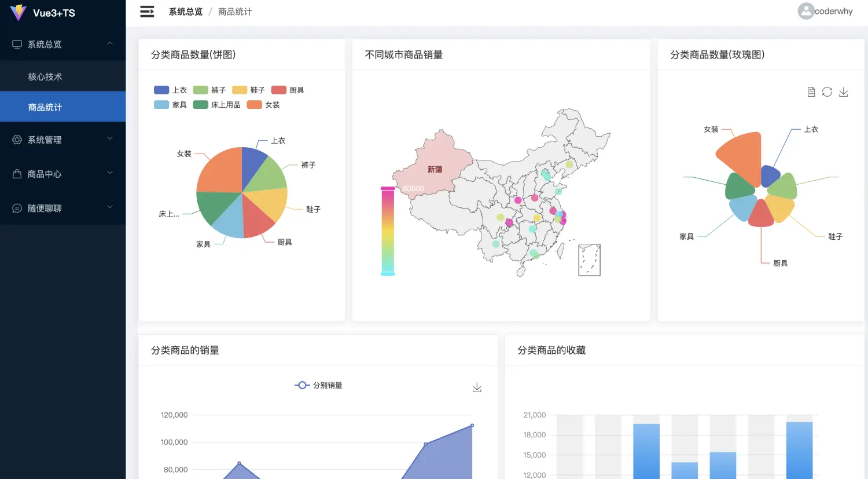Click '床上...' label on pie chart
Screen dimensions: 868x479
click(x=169, y=214)
